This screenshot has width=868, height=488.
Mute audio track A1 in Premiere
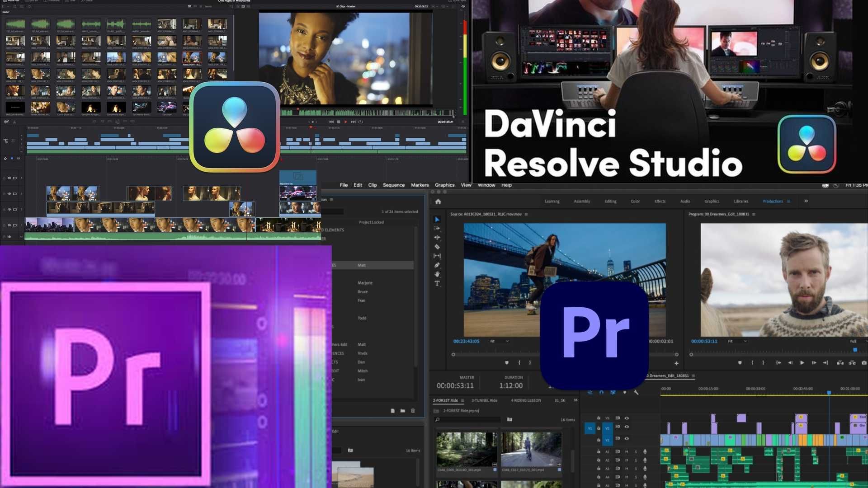(627, 452)
